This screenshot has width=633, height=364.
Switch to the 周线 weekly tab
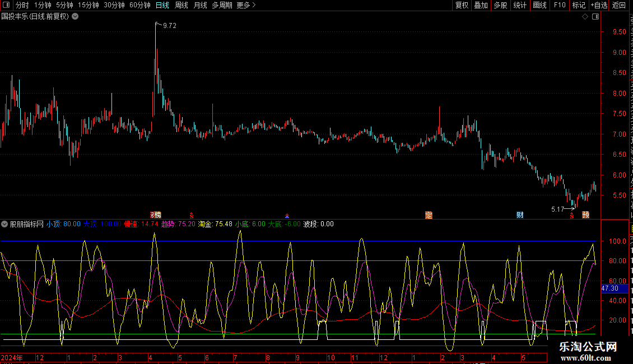[181, 5]
